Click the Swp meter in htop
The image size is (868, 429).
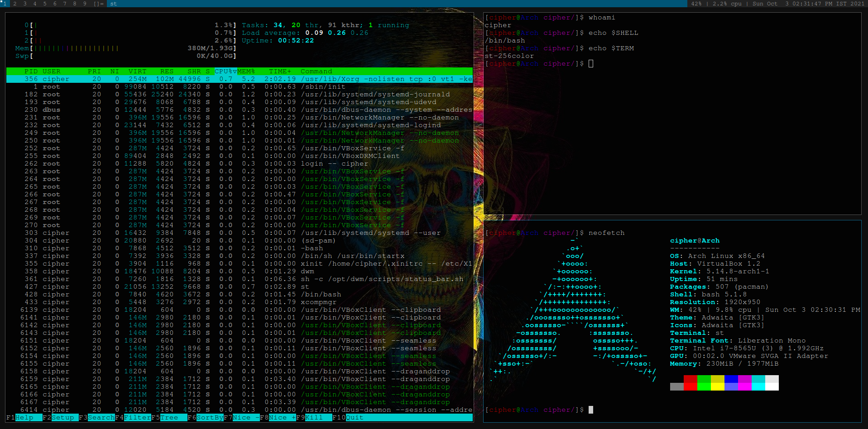(126, 56)
